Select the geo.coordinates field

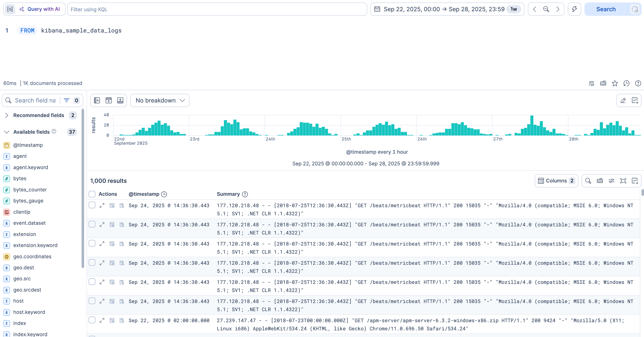point(32,256)
